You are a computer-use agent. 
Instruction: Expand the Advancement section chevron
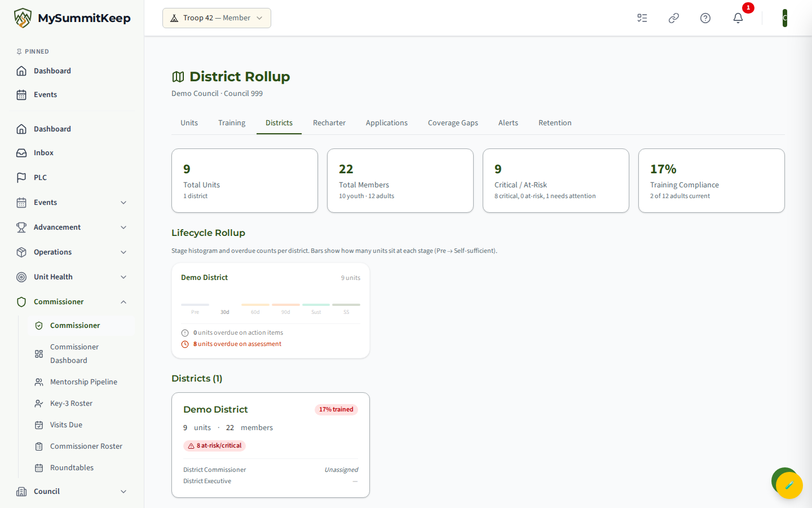(123, 227)
